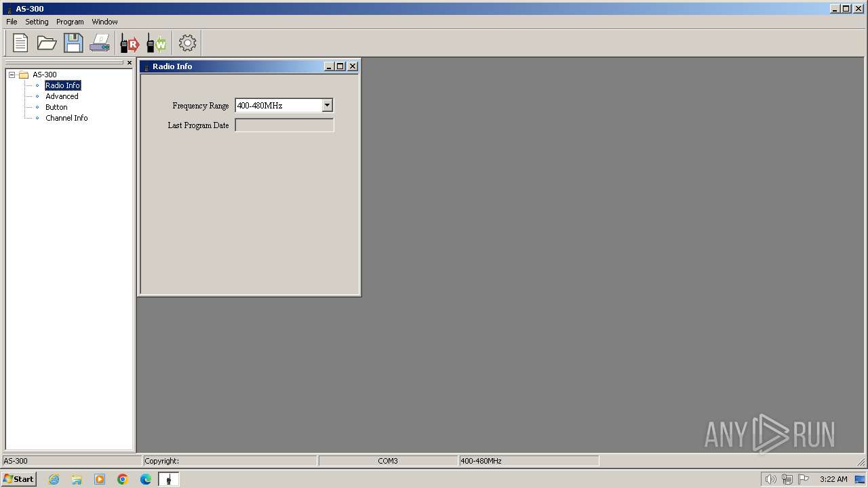Open a file with the folder icon
This screenshot has width=868, height=488.
(x=47, y=43)
